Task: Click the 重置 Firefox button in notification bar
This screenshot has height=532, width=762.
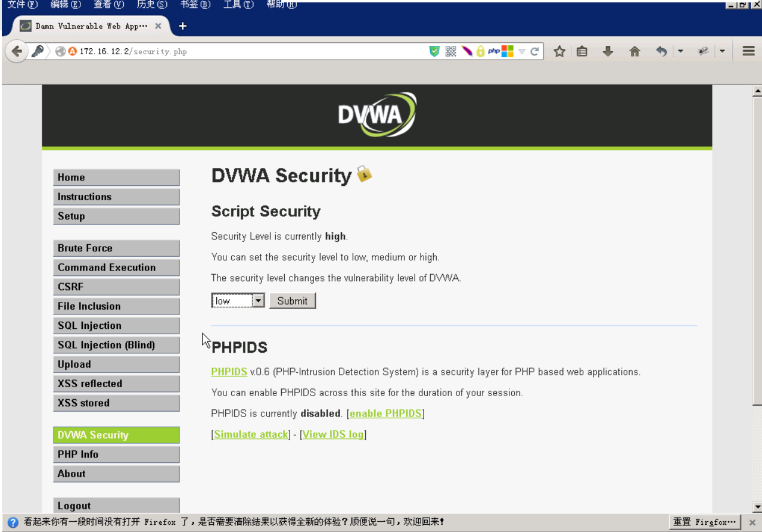Action: point(705,522)
